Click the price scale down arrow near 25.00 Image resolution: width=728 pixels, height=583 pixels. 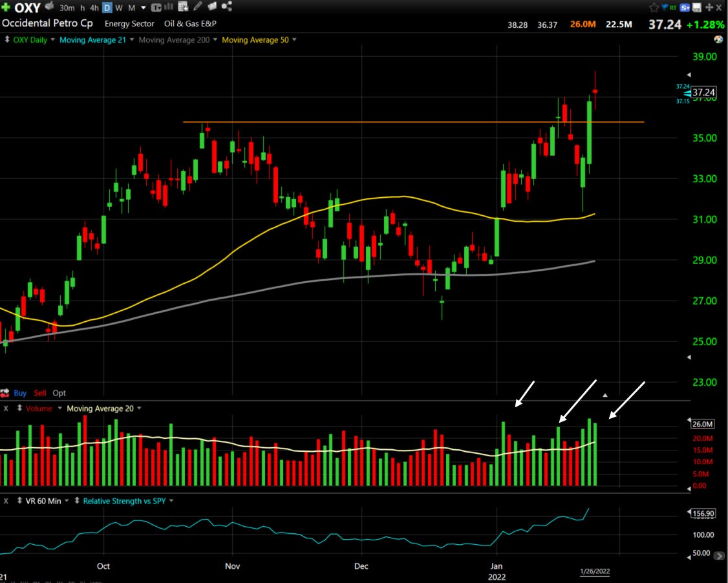(x=689, y=357)
